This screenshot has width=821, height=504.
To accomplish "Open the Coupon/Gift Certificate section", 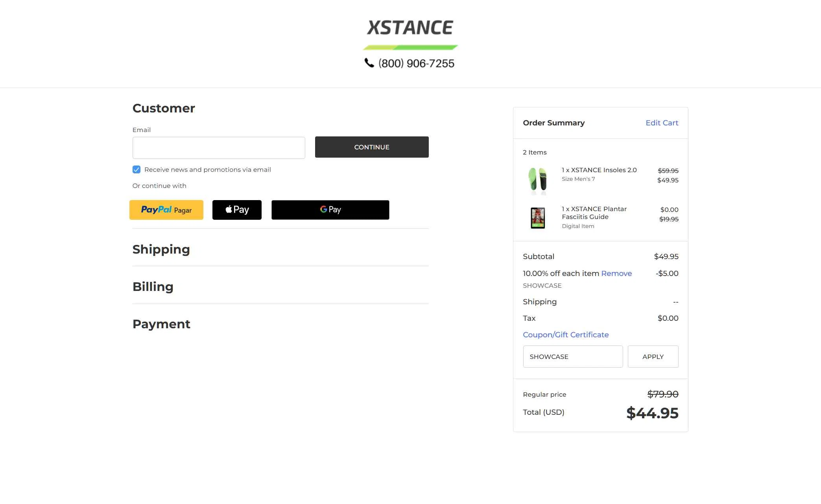I will click(x=566, y=335).
